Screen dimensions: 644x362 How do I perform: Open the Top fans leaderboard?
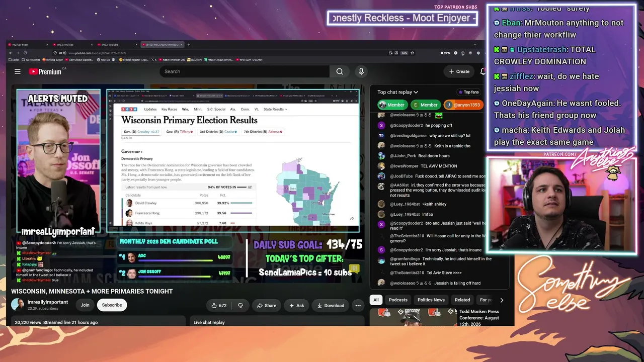(468, 92)
